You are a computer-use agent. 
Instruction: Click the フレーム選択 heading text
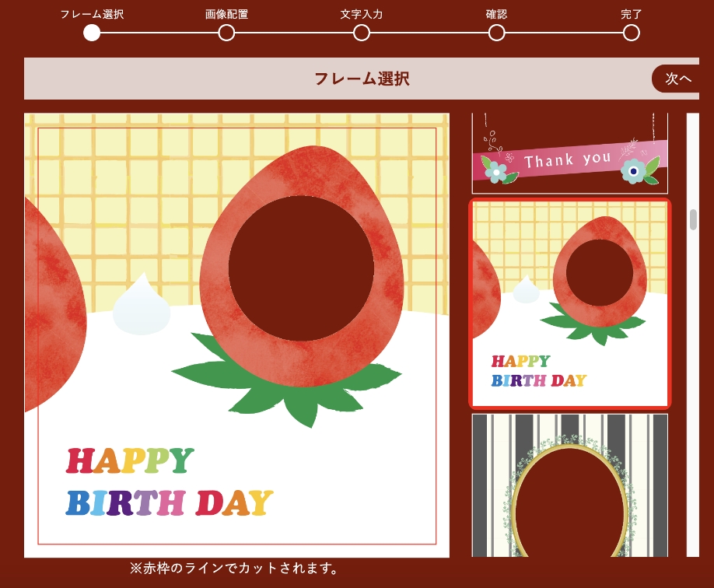point(362,79)
